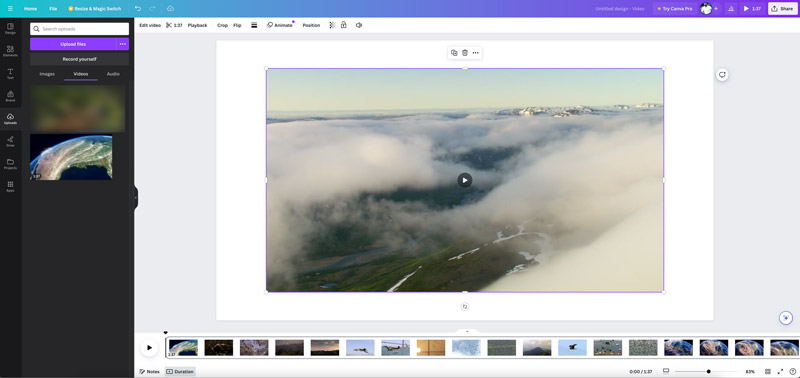Open more upload options ellipsis
Image resolution: width=800 pixels, height=378 pixels.
pos(123,44)
